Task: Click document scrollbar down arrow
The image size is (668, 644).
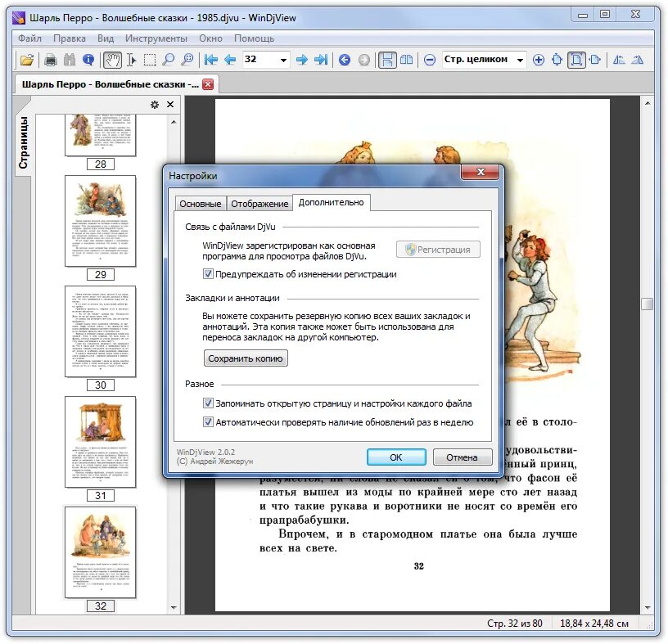Action: (647, 608)
